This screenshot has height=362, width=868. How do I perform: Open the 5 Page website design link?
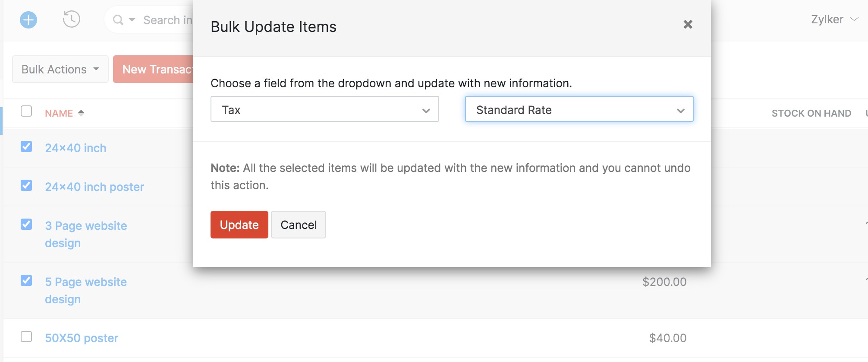(x=86, y=282)
